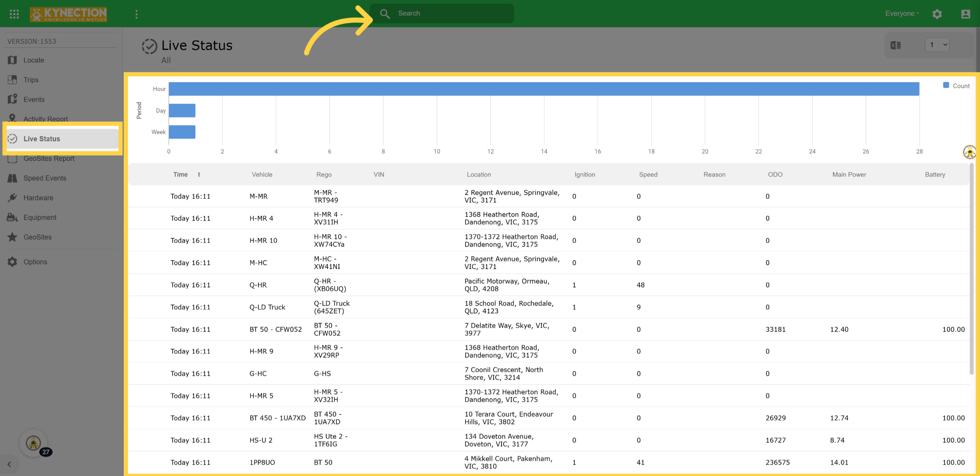The width and height of the screenshot is (980, 476).
Task: Open the vertical three-dot menu
Action: [x=136, y=14]
